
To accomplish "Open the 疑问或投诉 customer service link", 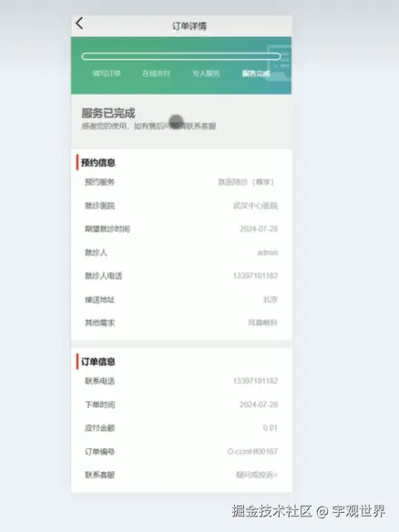I will (257, 475).
